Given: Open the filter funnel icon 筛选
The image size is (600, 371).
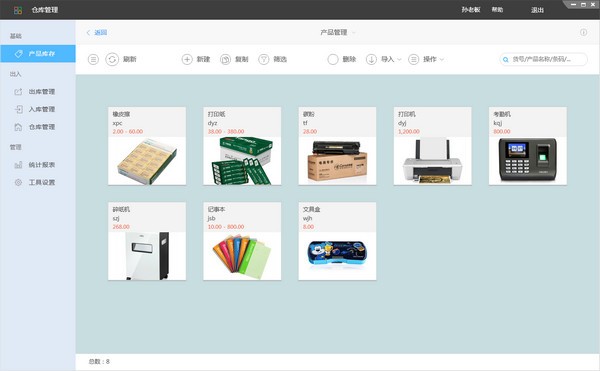Looking at the screenshot, I should pos(264,59).
